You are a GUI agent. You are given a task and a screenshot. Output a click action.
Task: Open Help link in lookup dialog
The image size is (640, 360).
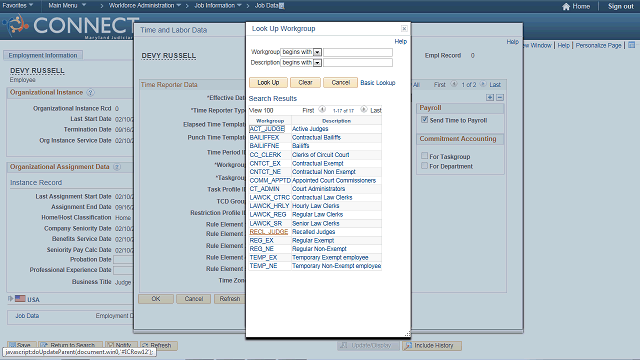[x=400, y=41]
